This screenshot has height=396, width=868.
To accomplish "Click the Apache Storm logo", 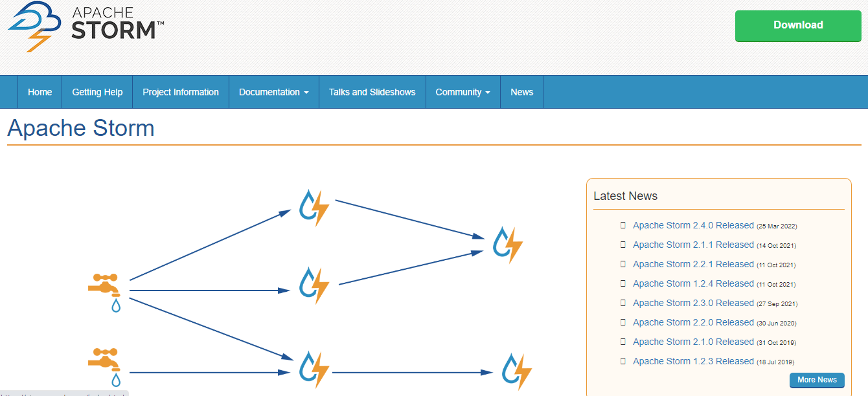I will pos(84,26).
